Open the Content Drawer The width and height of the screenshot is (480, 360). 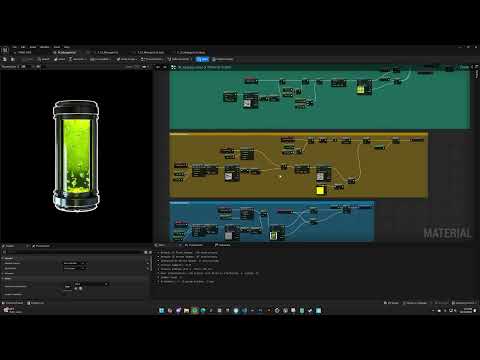13,303
